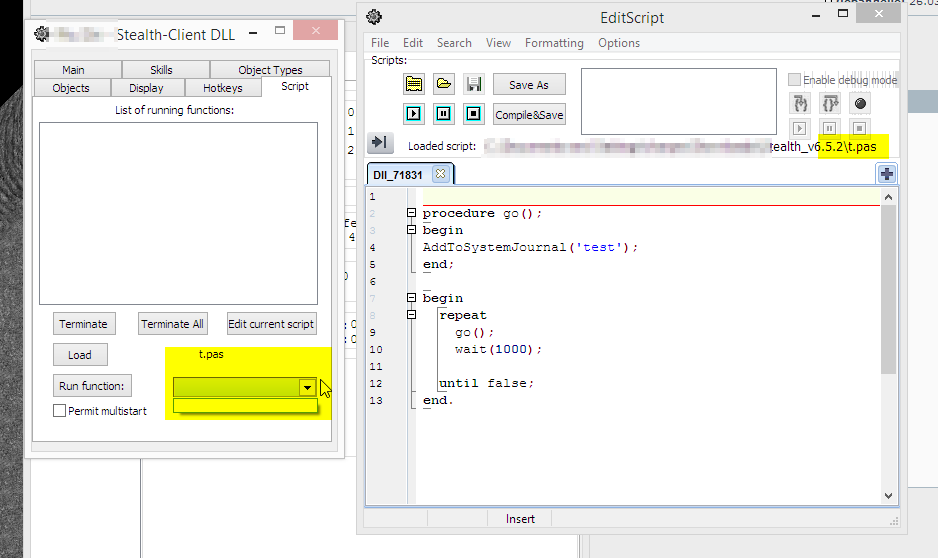Click the Edit current script button
This screenshot has height=558, width=938.
pyautogui.click(x=272, y=324)
